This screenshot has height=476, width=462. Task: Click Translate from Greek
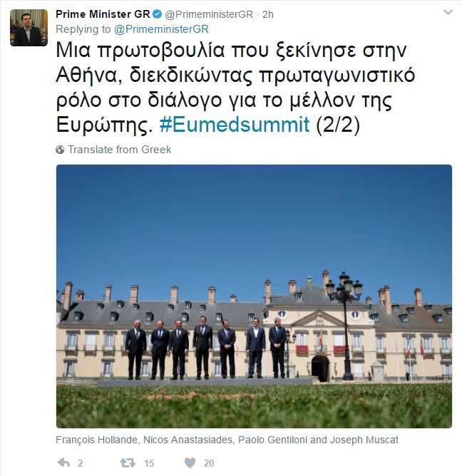point(119,150)
